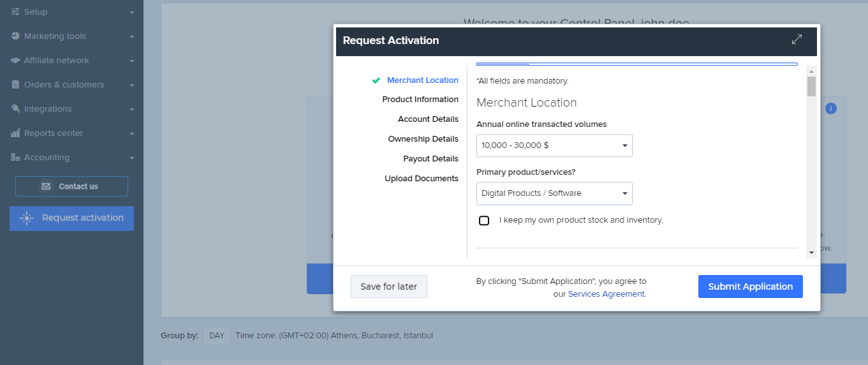Click the Contact us button
Screen dimensions: 868x365
71,186
